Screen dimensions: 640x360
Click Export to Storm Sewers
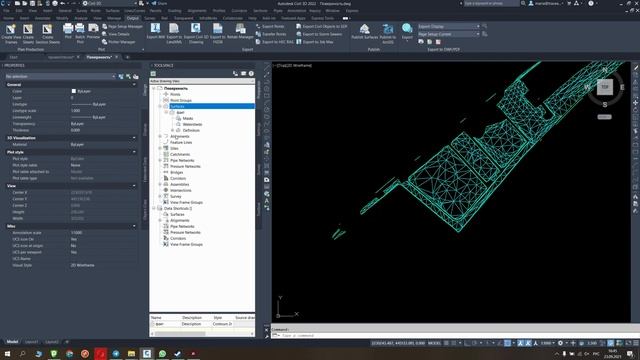coord(319,34)
